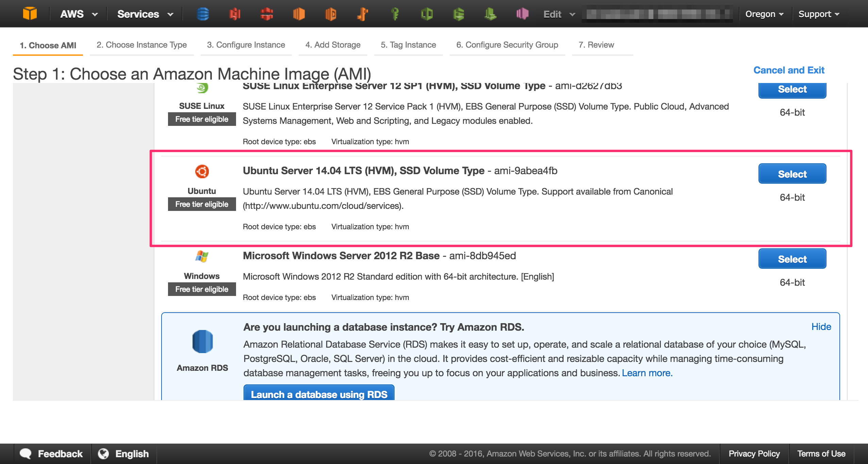Click the Windows 2012 R2 Standard edition description
The image size is (868, 464).
(x=398, y=277)
